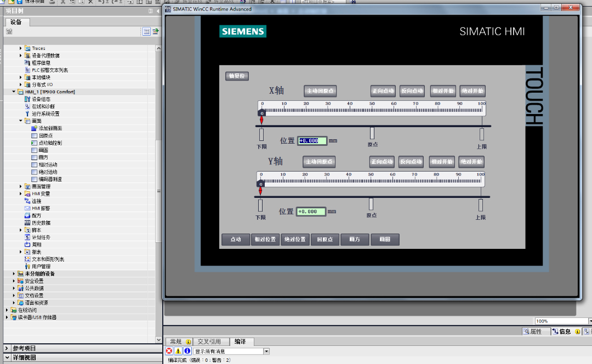The image size is (592, 364).
Task: Click the 100% zoom level field
Action: (561, 321)
